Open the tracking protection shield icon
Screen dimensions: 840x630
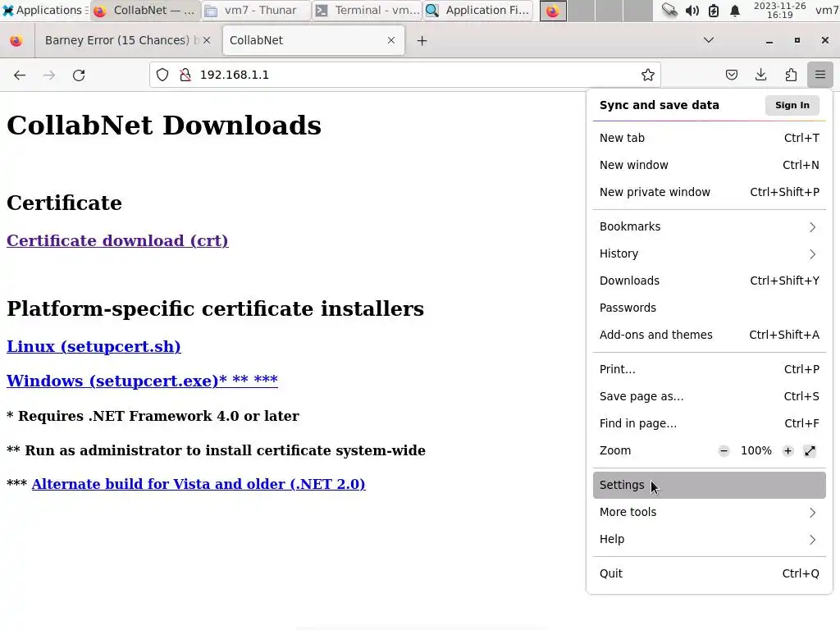[162, 75]
